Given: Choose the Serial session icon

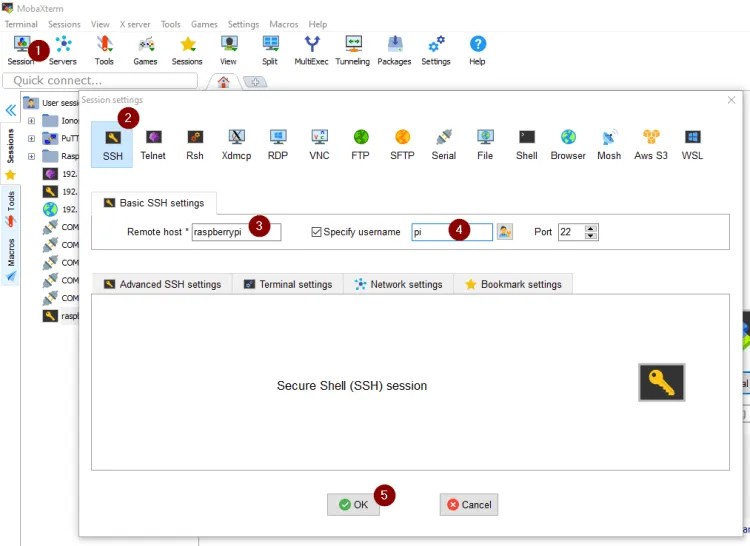Looking at the screenshot, I should [x=443, y=144].
